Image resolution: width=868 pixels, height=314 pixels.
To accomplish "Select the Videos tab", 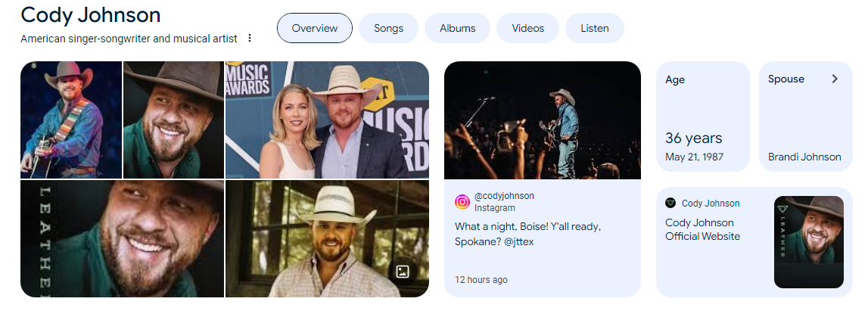I will pyautogui.click(x=527, y=28).
